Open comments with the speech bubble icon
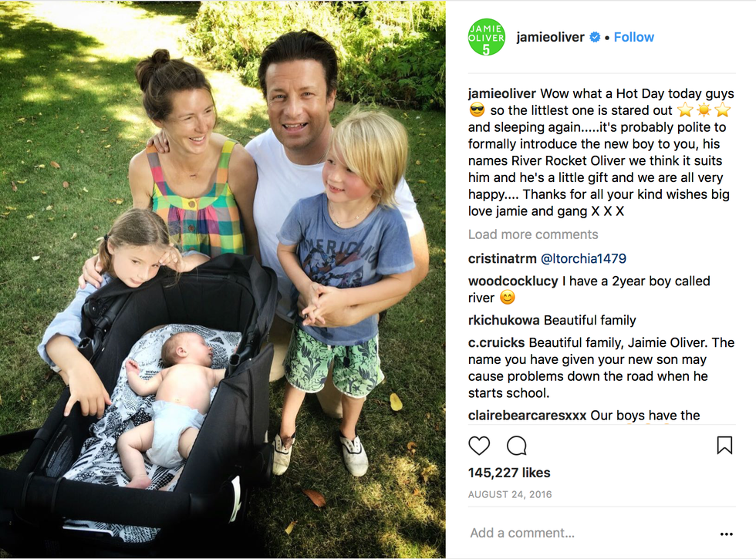 pyautogui.click(x=516, y=446)
